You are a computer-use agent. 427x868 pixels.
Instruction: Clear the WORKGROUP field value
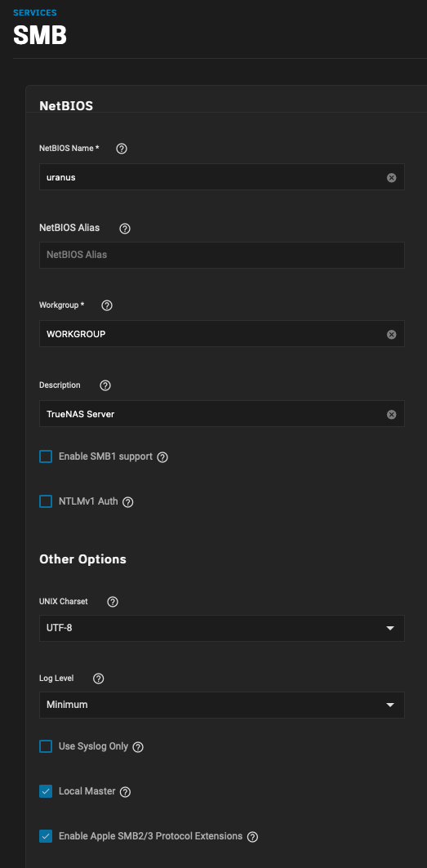point(392,334)
